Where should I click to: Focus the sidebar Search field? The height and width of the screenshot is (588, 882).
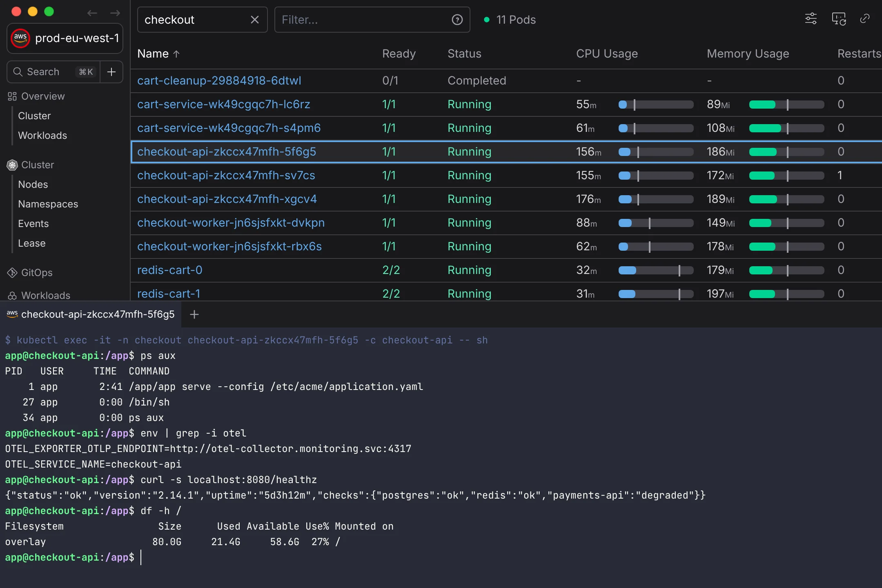53,72
